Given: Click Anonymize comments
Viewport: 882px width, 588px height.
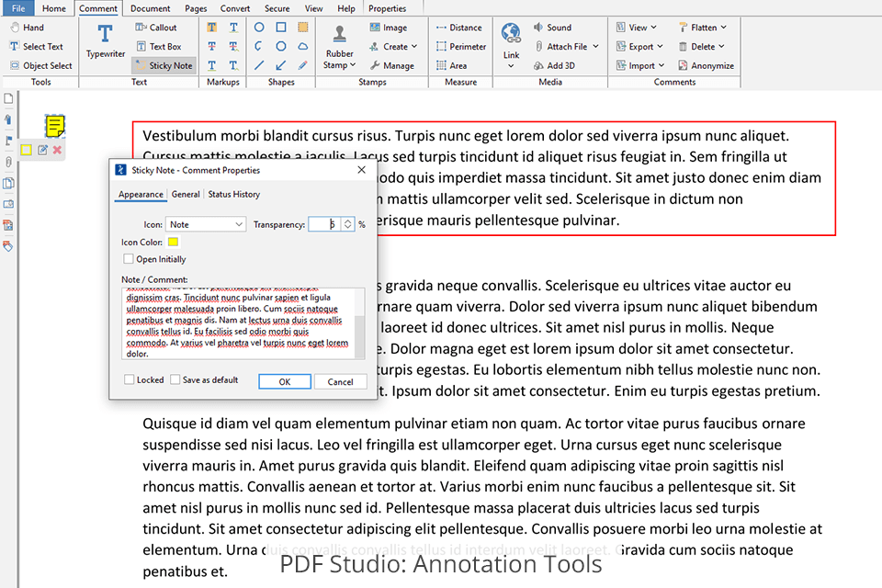Looking at the screenshot, I should (x=706, y=65).
